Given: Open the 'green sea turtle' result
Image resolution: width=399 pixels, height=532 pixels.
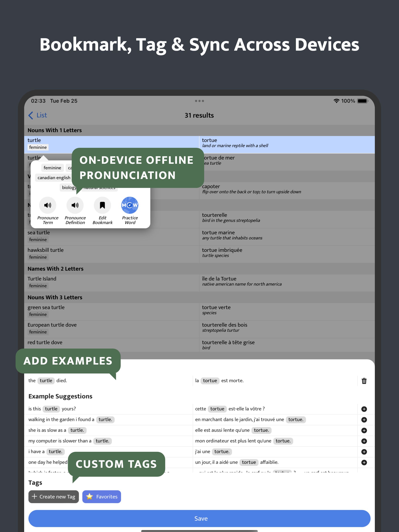Looking at the screenshot, I should [x=112, y=311].
